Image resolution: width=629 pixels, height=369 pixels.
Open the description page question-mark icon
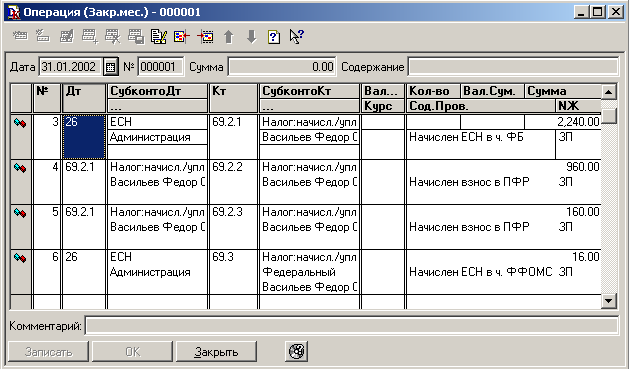(274, 37)
